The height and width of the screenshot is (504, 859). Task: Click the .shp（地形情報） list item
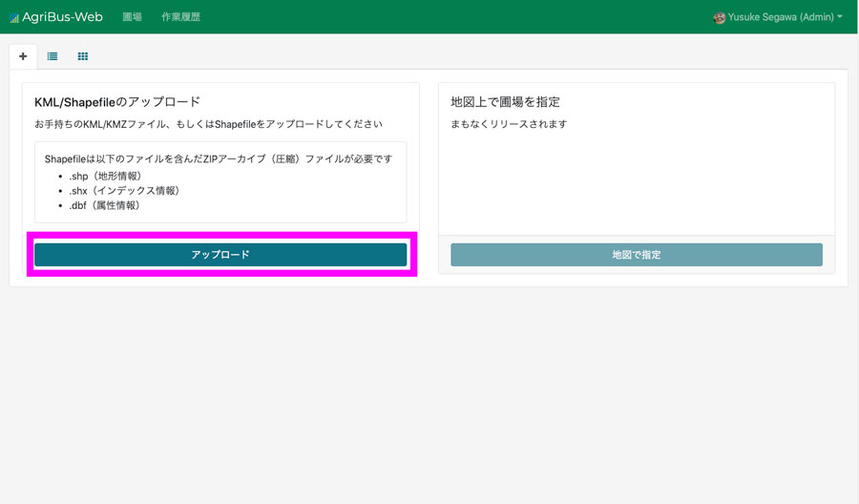[105, 176]
